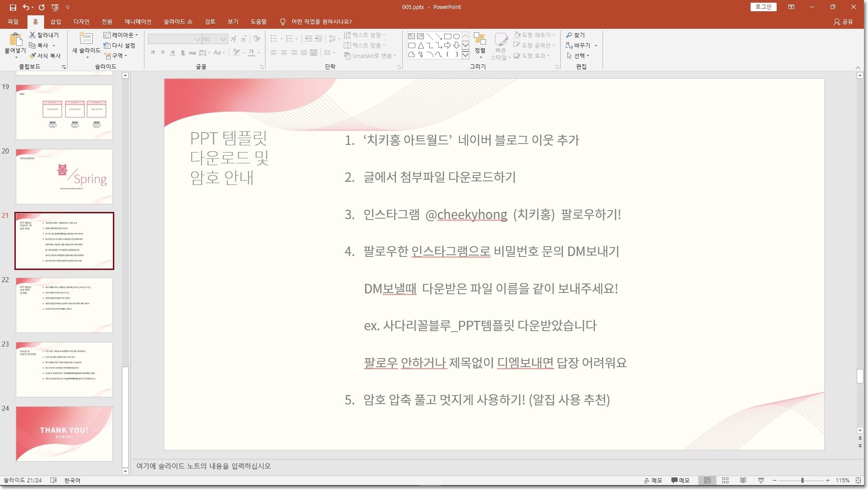Toggle Underline formatting
Viewport: 868px width, 490px height.
(x=173, y=53)
